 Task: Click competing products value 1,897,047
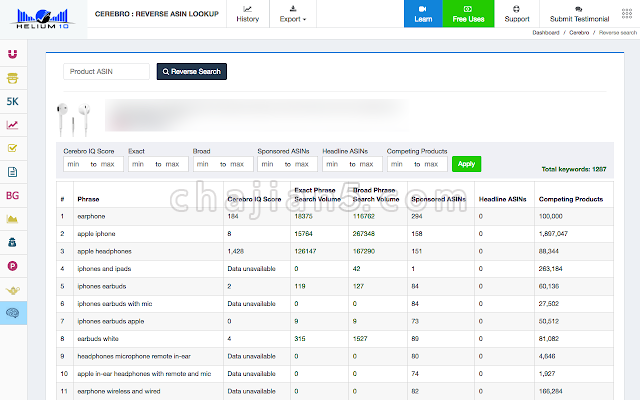[553, 234]
